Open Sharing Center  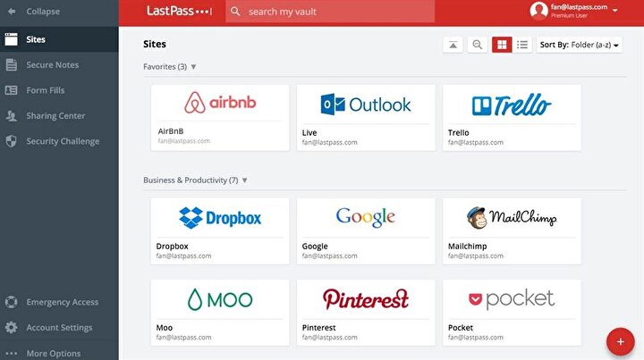coord(59,115)
